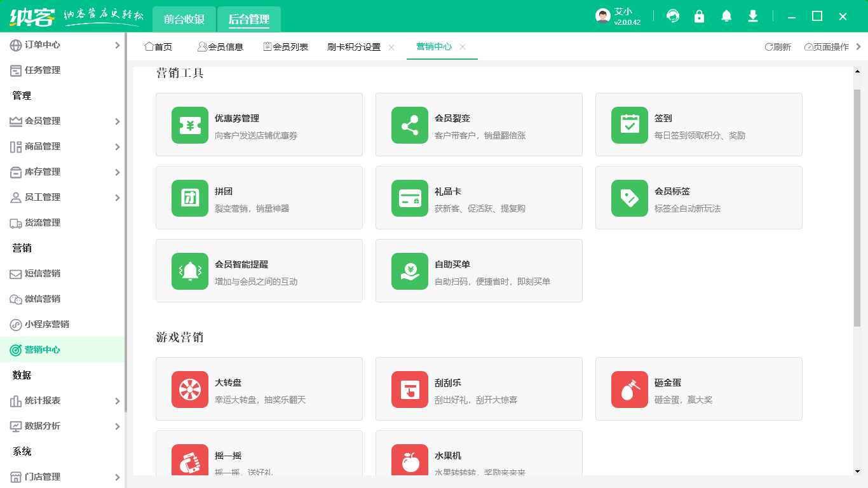
Task: Expand the 商品管理 sidebar section
Action: pos(117,147)
